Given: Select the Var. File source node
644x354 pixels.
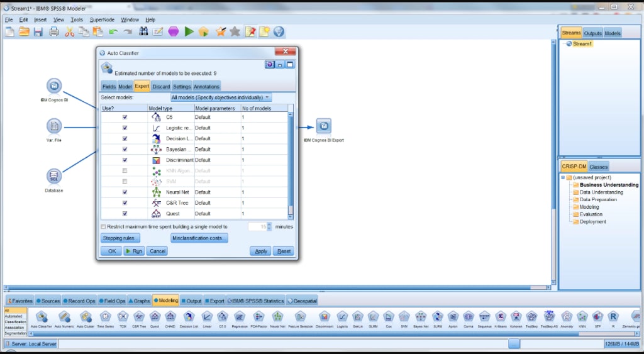Looking at the screenshot, I should coord(54,126).
